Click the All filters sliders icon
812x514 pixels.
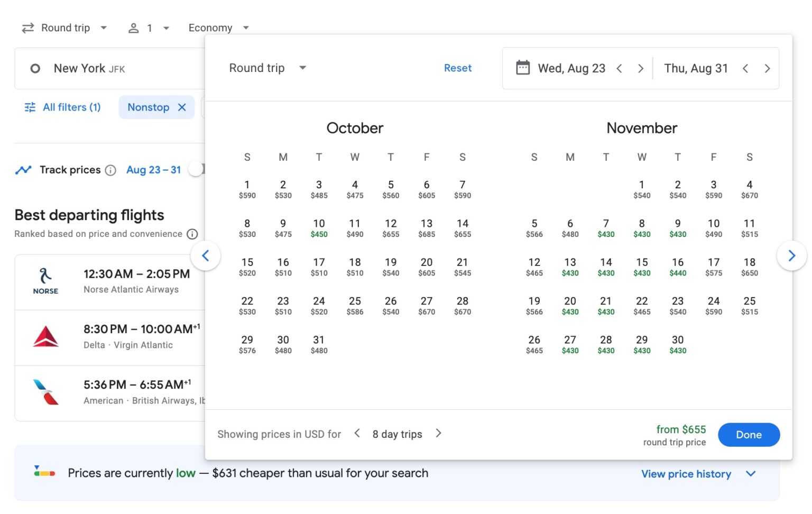[30, 107]
